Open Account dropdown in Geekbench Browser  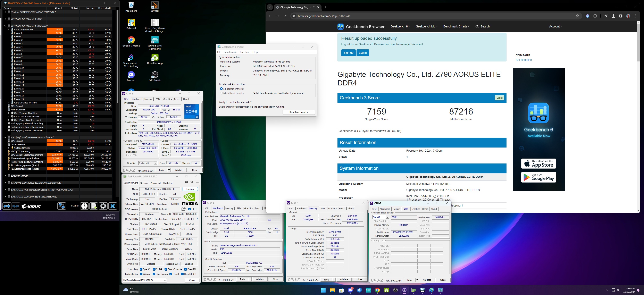tap(555, 26)
